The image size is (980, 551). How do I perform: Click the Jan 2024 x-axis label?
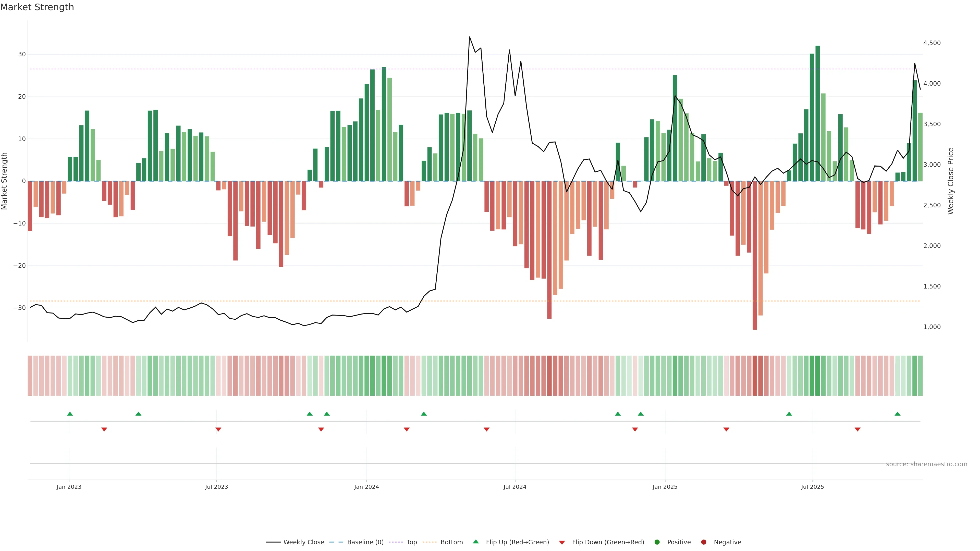click(366, 487)
